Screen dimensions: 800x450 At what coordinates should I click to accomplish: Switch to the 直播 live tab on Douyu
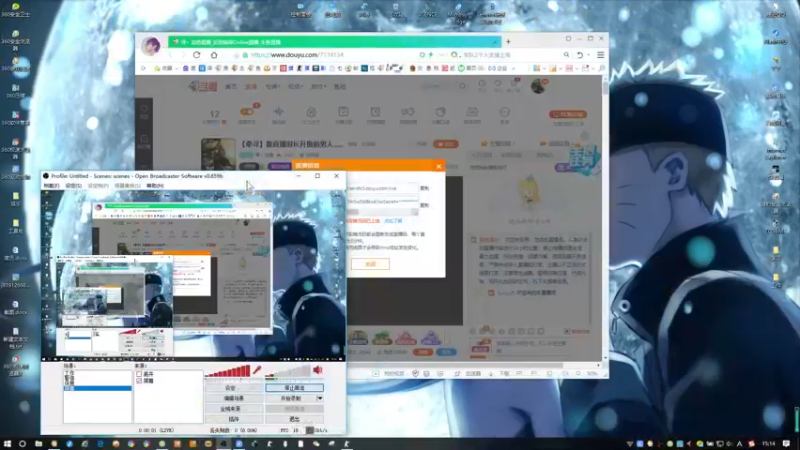pyautogui.click(x=251, y=87)
